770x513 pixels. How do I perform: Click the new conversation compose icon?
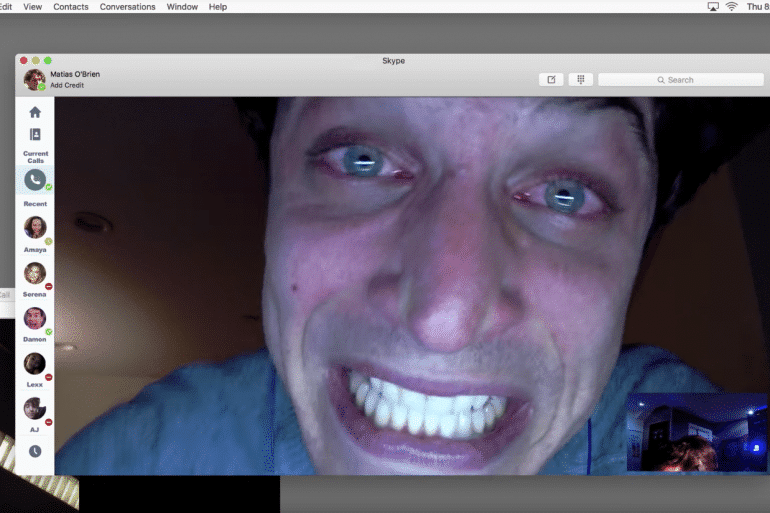coord(550,80)
